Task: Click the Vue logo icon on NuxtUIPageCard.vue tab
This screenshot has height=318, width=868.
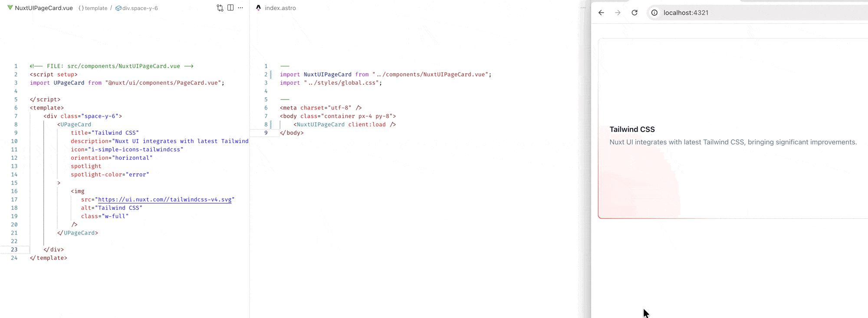Action: 10,8
